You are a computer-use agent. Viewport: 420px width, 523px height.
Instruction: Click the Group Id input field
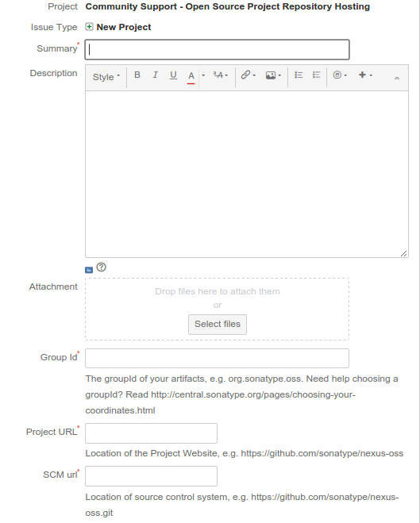pos(218,358)
